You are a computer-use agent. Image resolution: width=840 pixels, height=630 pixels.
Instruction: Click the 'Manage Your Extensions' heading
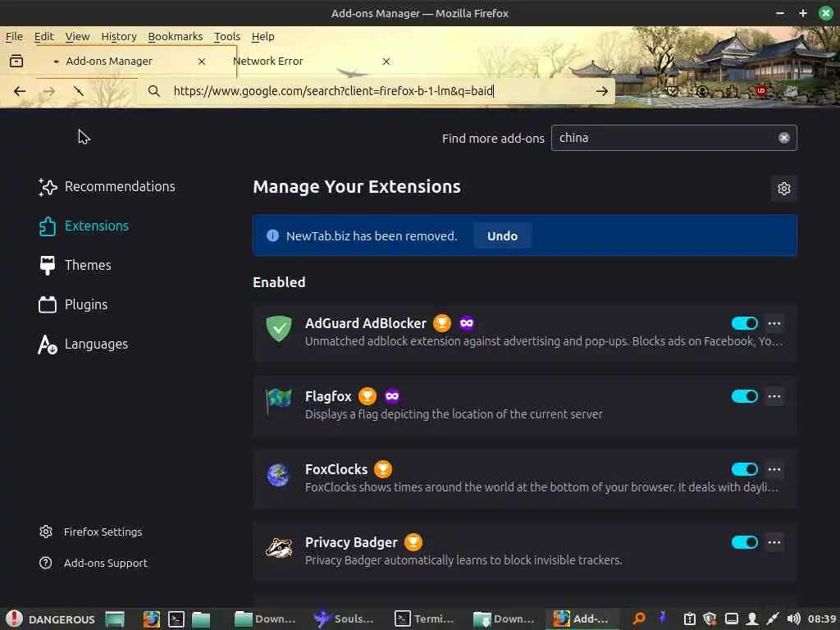(357, 186)
